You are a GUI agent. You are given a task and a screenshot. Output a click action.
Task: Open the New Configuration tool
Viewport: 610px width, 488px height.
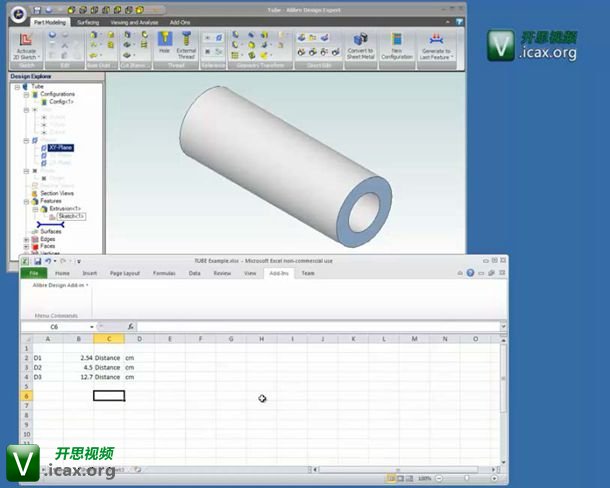[x=397, y=45]
